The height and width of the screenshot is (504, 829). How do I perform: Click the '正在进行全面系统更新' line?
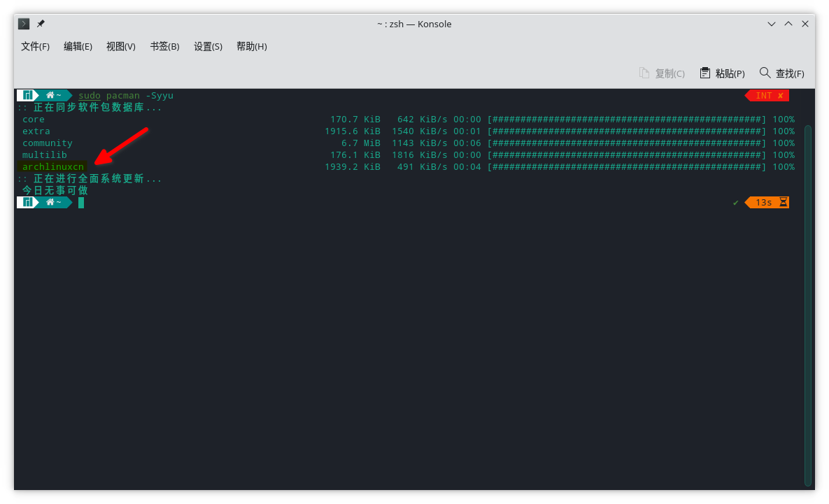[x=89, y=178]
